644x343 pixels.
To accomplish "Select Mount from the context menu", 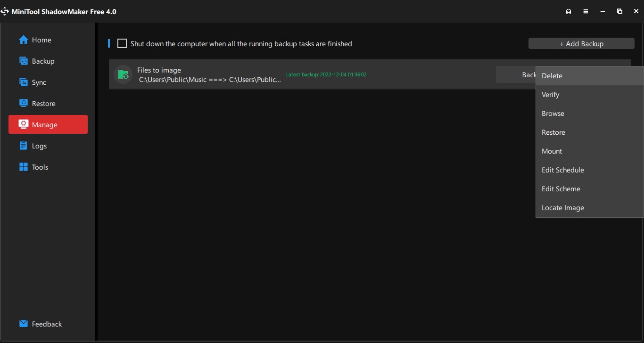I will [552, 151].
